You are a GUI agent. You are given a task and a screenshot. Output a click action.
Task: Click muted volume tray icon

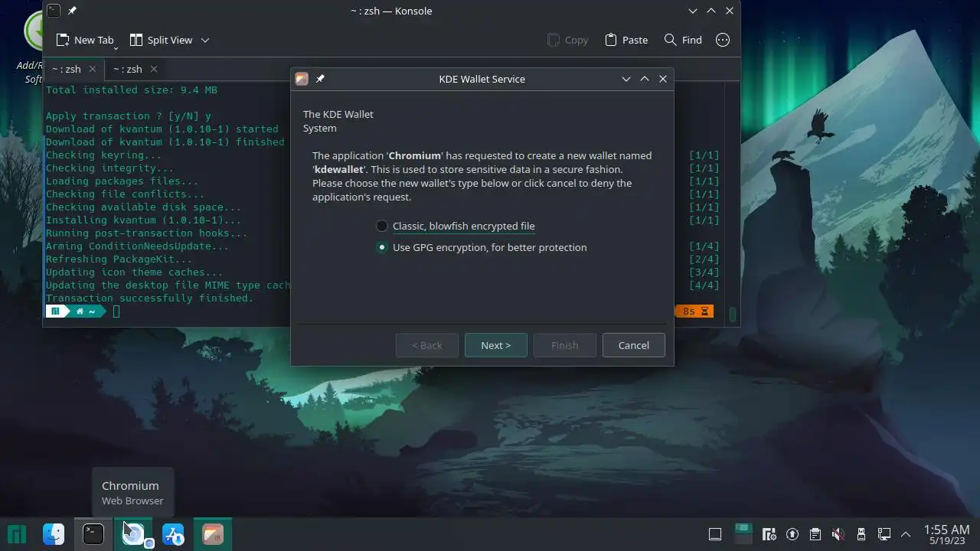tap(838, 534)
